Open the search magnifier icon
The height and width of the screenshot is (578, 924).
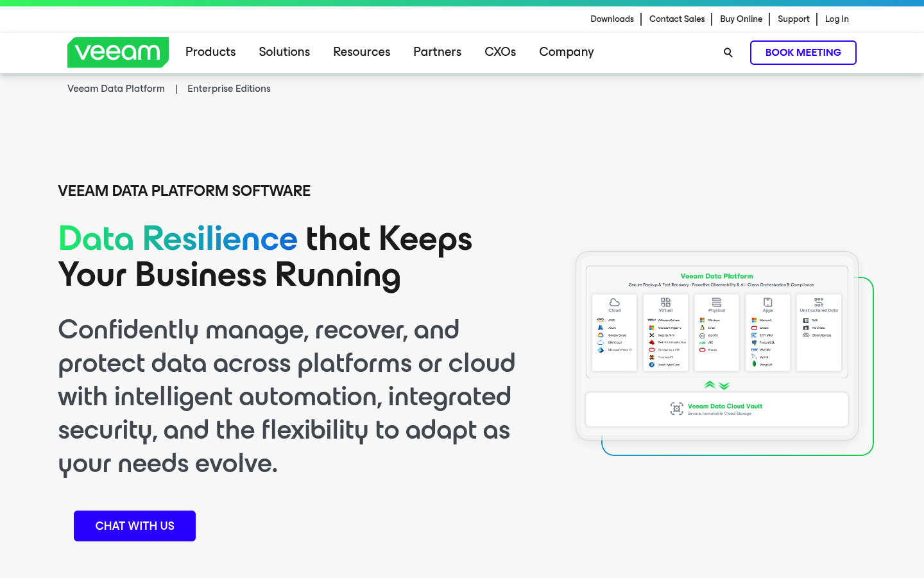[728, 53]
